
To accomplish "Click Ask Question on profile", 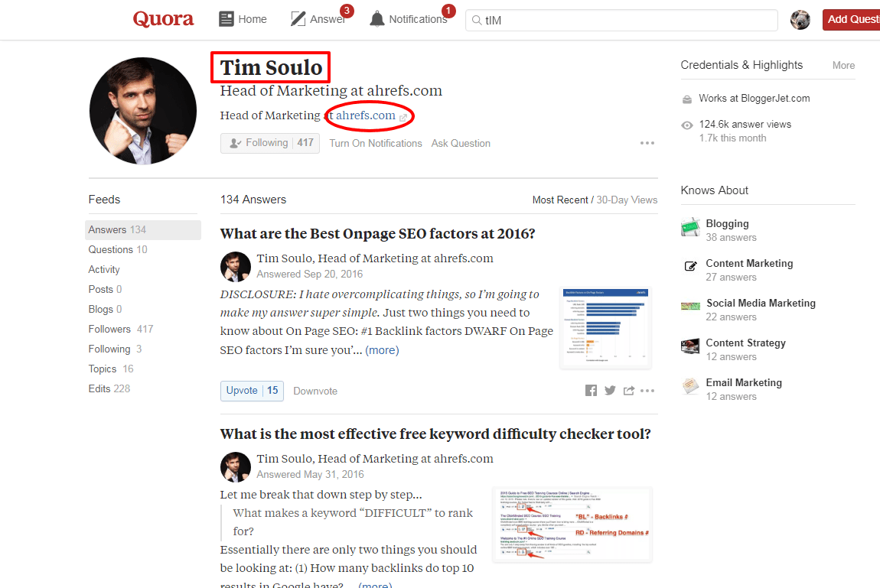I will [x=461, y=144].
